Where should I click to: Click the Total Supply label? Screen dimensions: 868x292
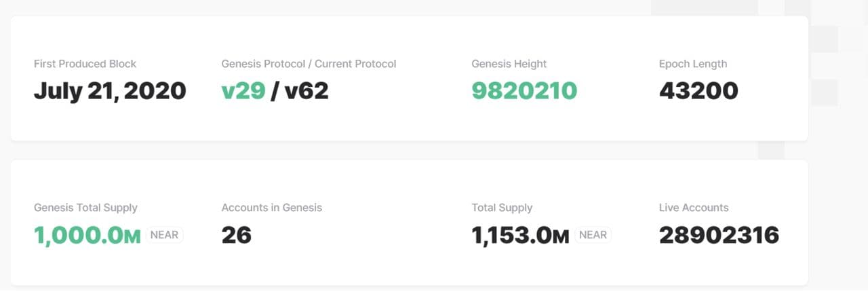point(502,208)
